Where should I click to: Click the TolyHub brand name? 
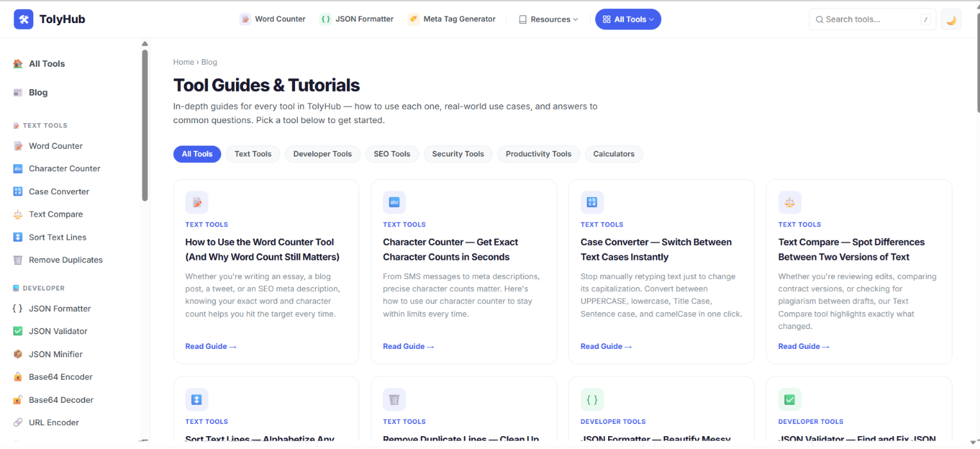tap(62, 19)
